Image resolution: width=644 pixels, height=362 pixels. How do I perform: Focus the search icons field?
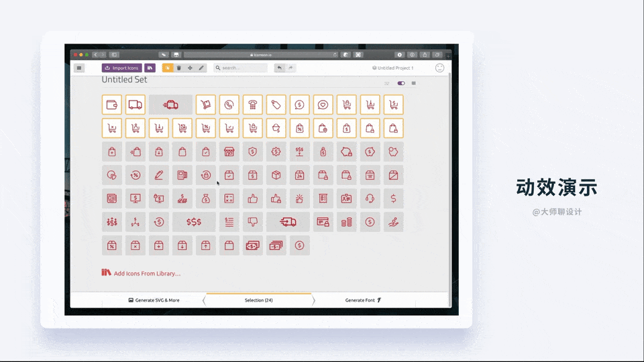pyautogui.click(x=240, y=68)
